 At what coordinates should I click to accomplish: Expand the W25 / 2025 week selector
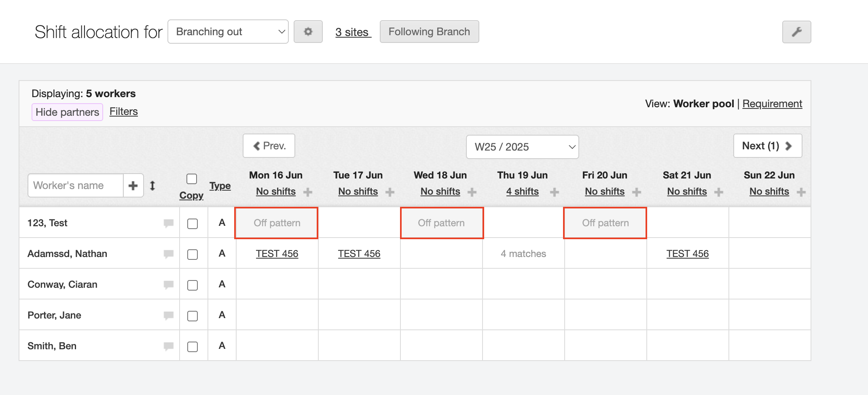pyautogui.click(x=522, y=147)
